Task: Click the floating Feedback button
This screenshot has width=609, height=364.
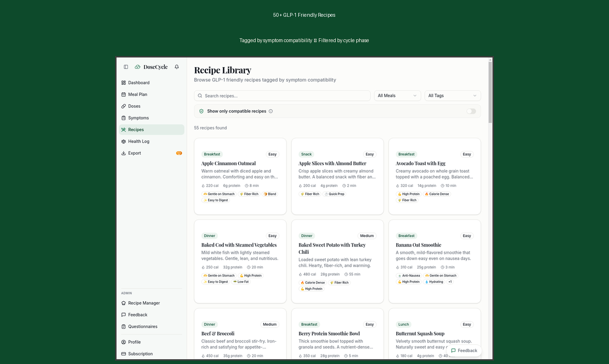Action: [464, 351]
